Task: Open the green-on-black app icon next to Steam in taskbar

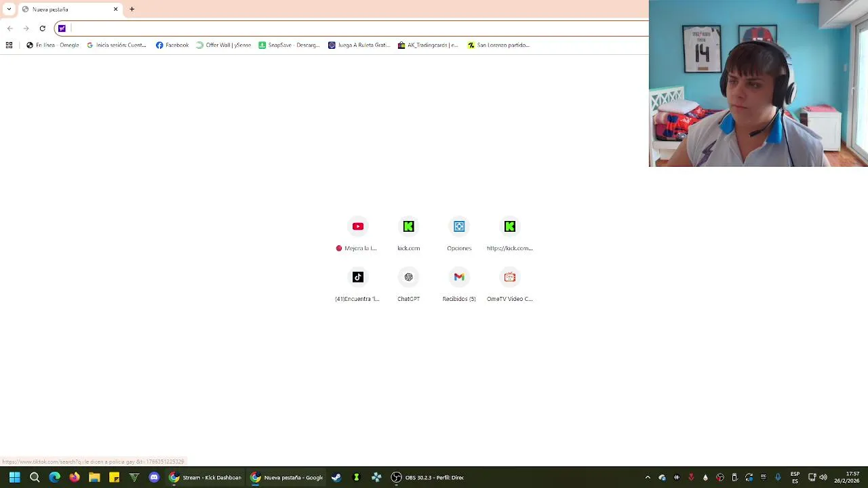Action: coord(356,477)
